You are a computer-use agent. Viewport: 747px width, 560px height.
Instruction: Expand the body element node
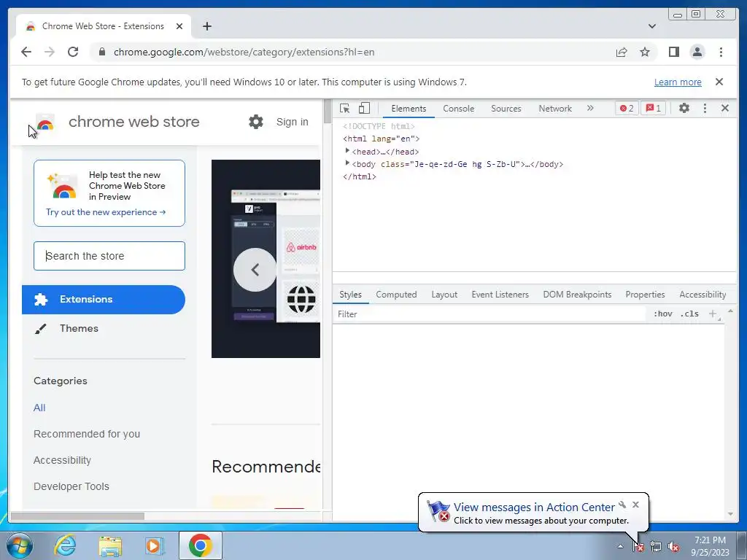point(347,163)
